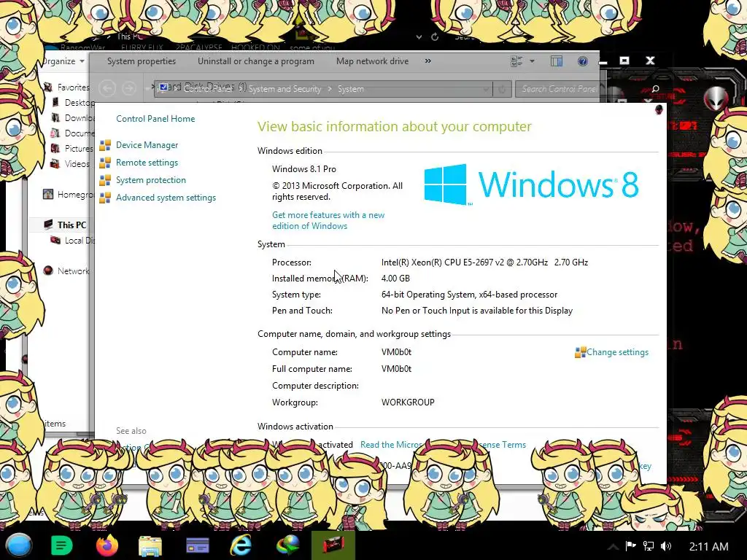Click the 4.00 GB installed memory value
Viewport: 747px width, 560px height.
[x=395, y=278]
